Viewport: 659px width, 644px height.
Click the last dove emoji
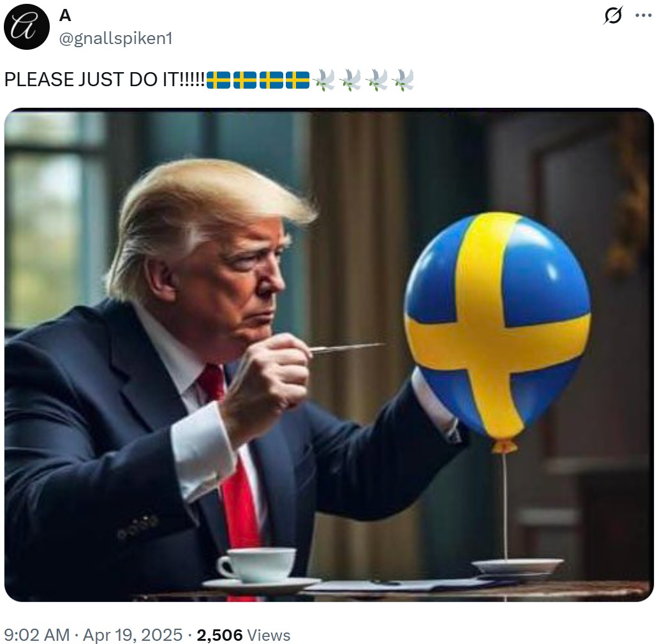403,80
